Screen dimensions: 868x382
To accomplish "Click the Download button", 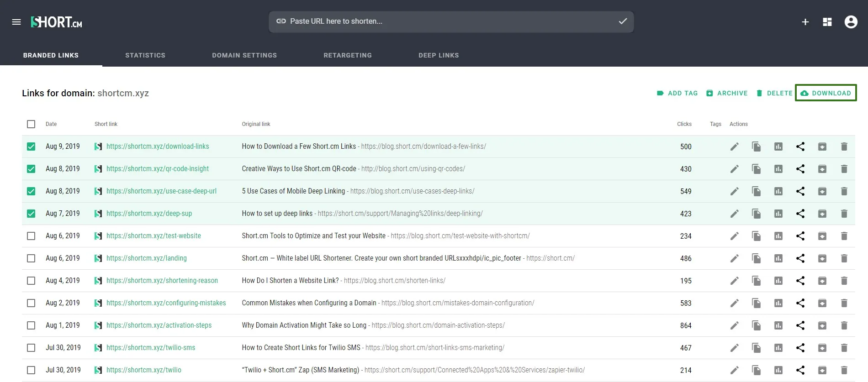I will click(x=826, y=93).
